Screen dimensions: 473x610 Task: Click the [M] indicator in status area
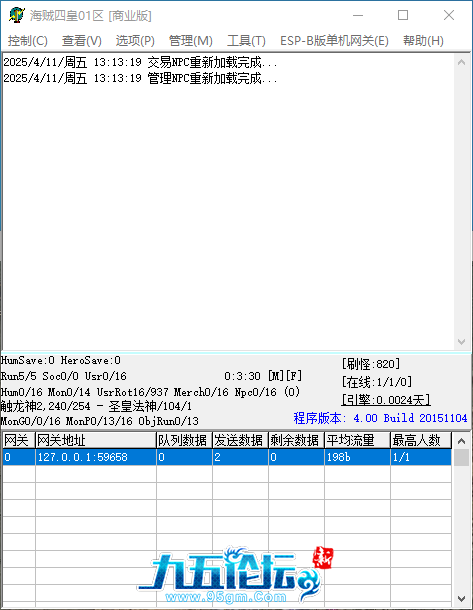point(276,376)
